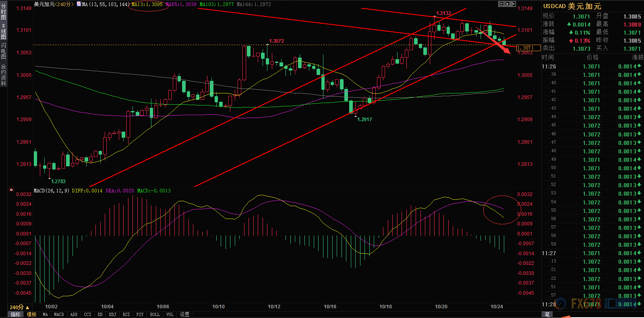This screenshot has width=644, height=318.
Task: Select the 模板 tab at bottom
Action: pyautogui.click(x=32, y=314)
